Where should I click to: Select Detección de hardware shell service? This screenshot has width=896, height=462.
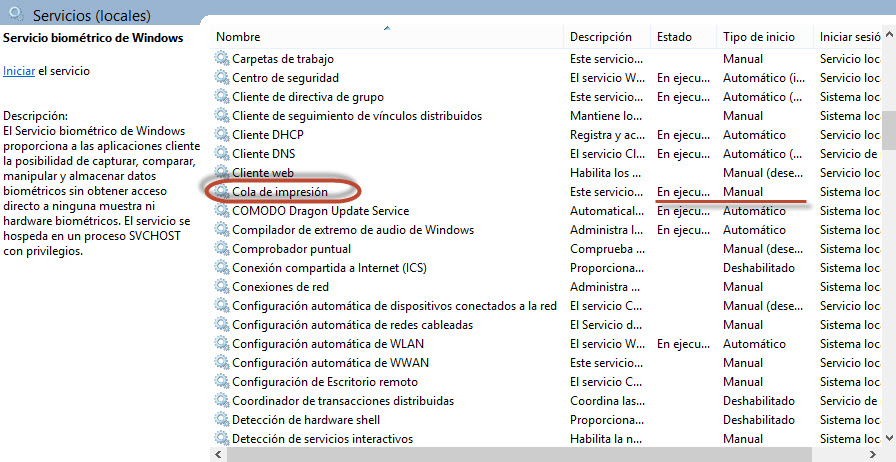[x=306, y=420]
